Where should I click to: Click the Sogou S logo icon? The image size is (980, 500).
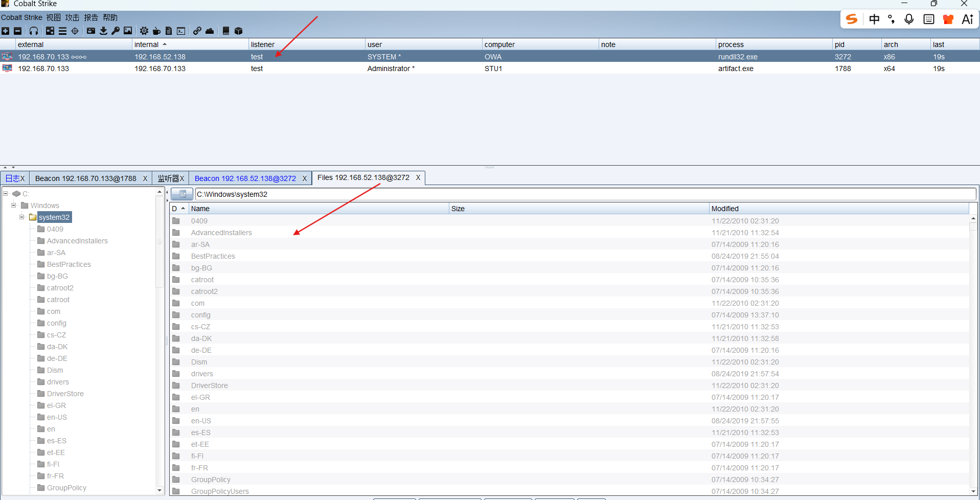click(x=852, y=19)
